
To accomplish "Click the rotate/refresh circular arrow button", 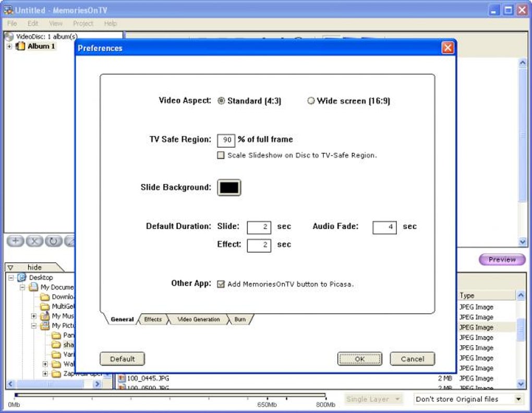I will pos(54,241).
